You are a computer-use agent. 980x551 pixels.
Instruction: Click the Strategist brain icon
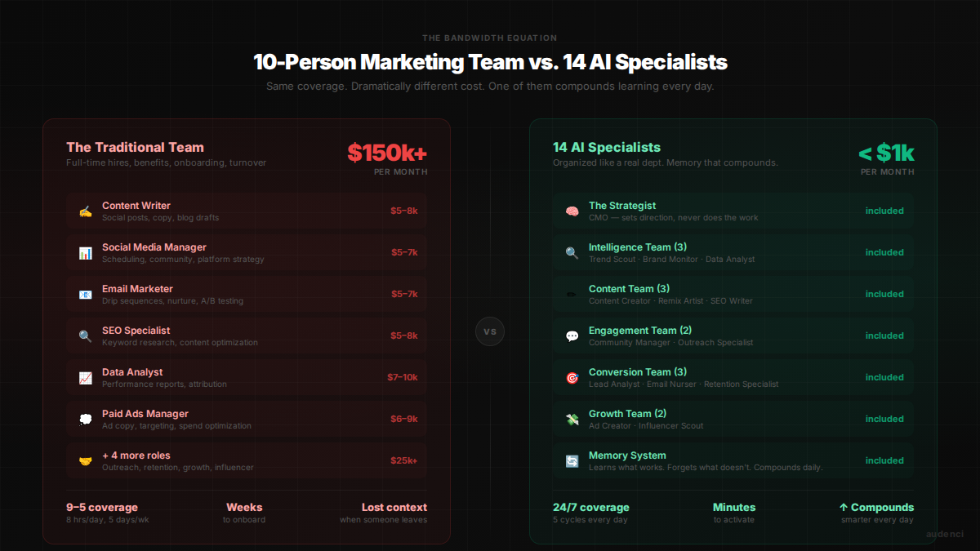[572, 211]
